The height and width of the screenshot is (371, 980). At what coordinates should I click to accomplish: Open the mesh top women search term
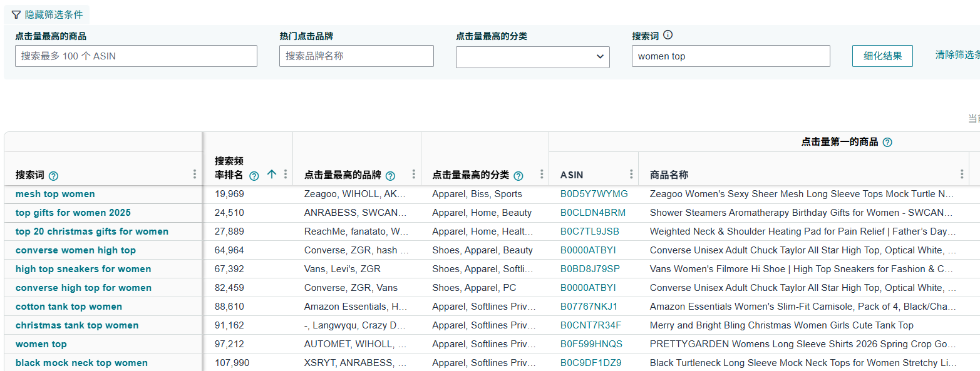click(x=55, y=194)
